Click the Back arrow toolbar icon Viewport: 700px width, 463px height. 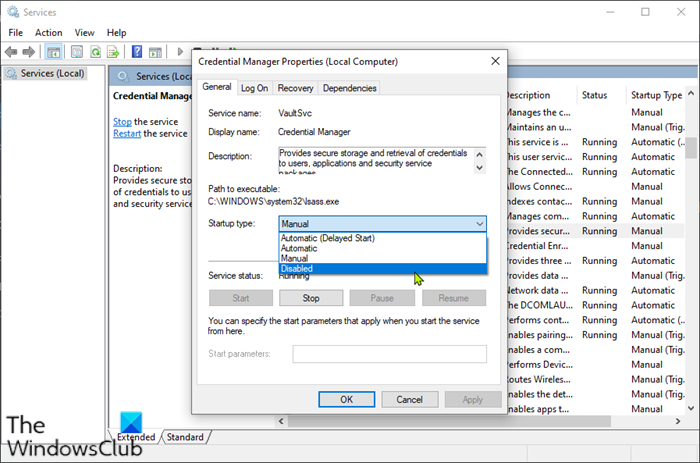point(11,52)
